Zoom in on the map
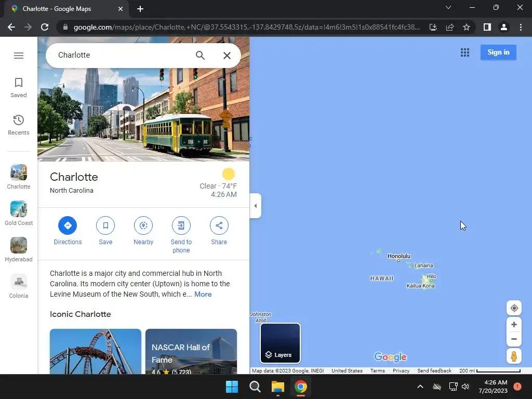This screenshot has width=532, height=399. coord(514,324)
